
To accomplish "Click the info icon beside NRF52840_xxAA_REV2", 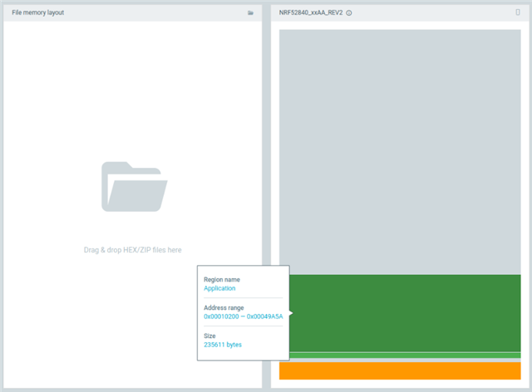I will pyautogui.click(x=349, y=13).
